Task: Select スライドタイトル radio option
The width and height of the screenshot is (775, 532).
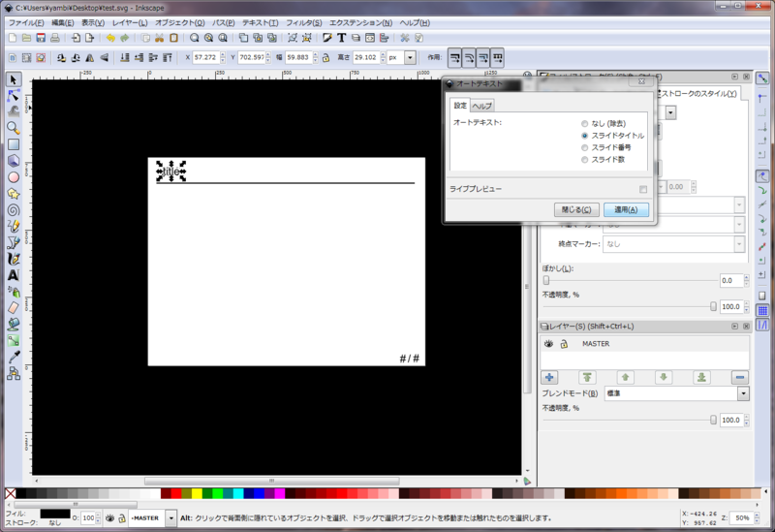Action: click(585, 136)
